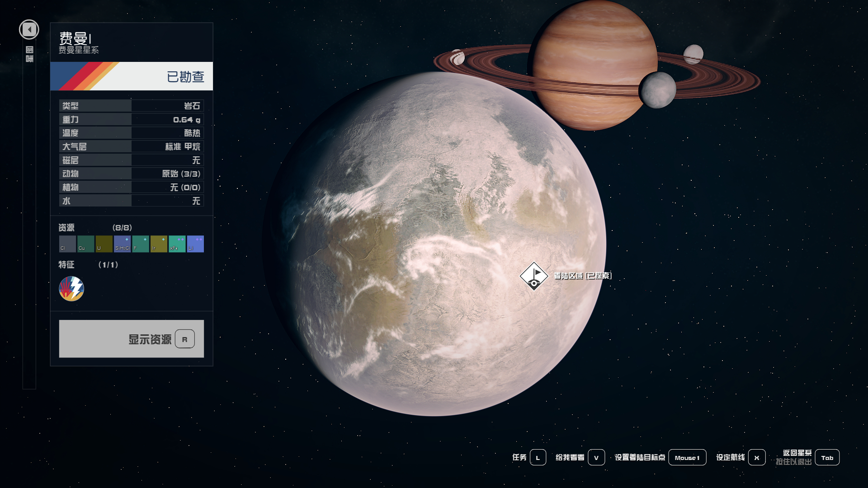This screenshot has width=868, height=488.
Task: Click the 资源 (8/8) heading
Action: [95, 227]
